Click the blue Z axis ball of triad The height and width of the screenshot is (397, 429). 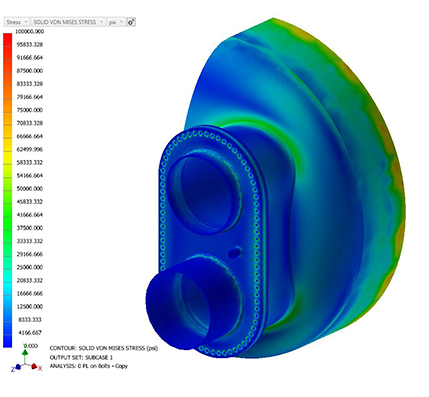point(18,367)
